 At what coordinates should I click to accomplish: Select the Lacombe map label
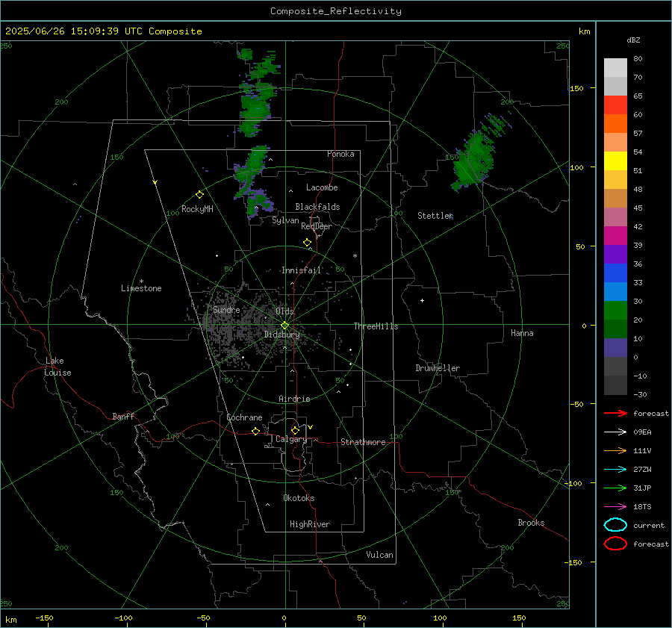pos(322,187)
